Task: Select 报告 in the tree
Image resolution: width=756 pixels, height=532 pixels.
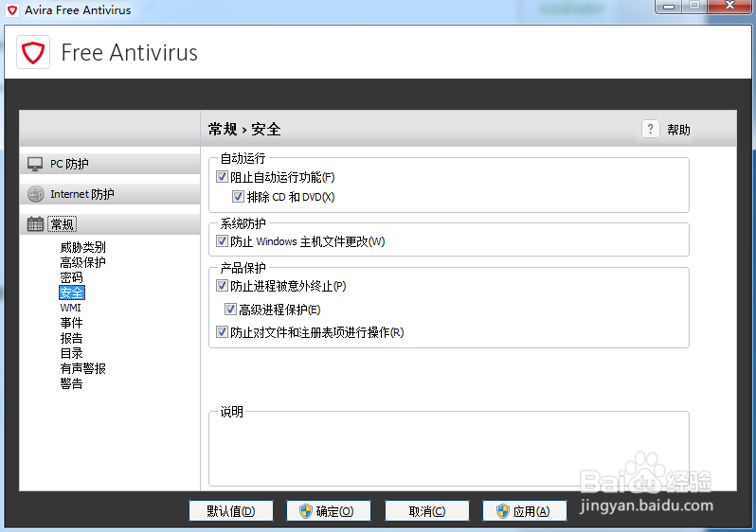Action: 71,338
